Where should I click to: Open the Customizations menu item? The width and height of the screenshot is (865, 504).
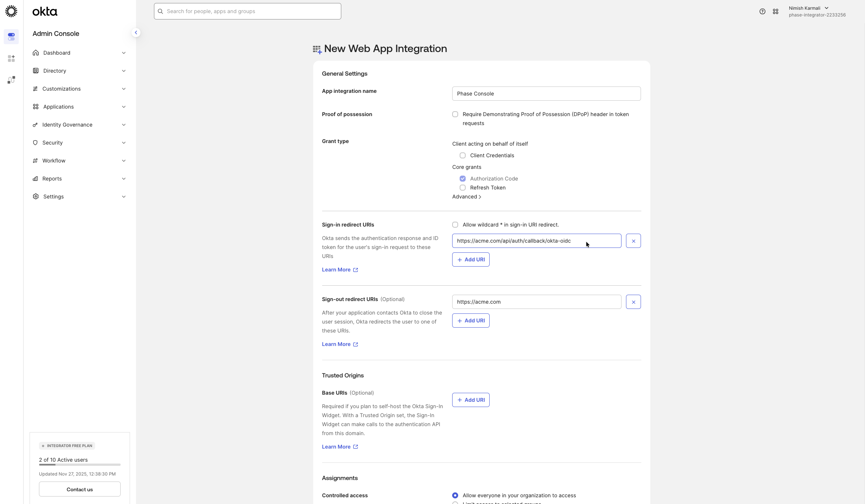[x=79, y=89]
